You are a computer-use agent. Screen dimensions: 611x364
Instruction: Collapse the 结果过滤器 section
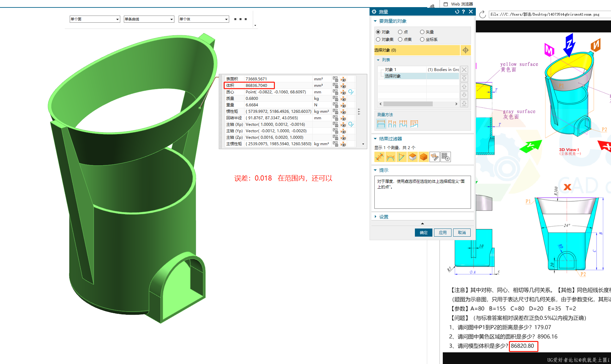[375, 139]
